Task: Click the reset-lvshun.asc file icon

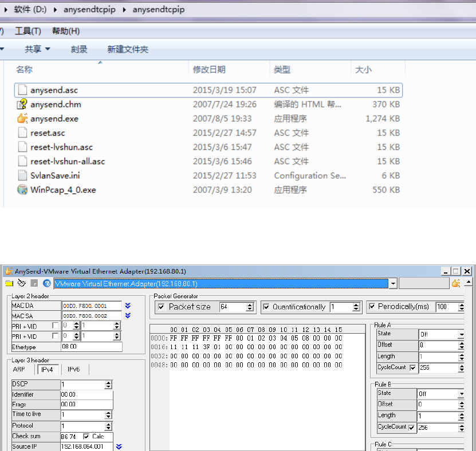Action: 22,147
